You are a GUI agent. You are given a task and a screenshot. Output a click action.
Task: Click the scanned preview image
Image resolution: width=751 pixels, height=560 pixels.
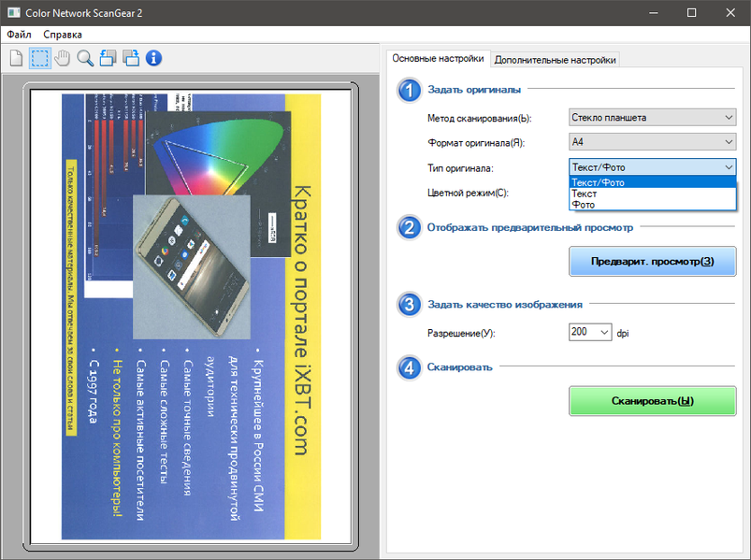(x=191, y=316)
